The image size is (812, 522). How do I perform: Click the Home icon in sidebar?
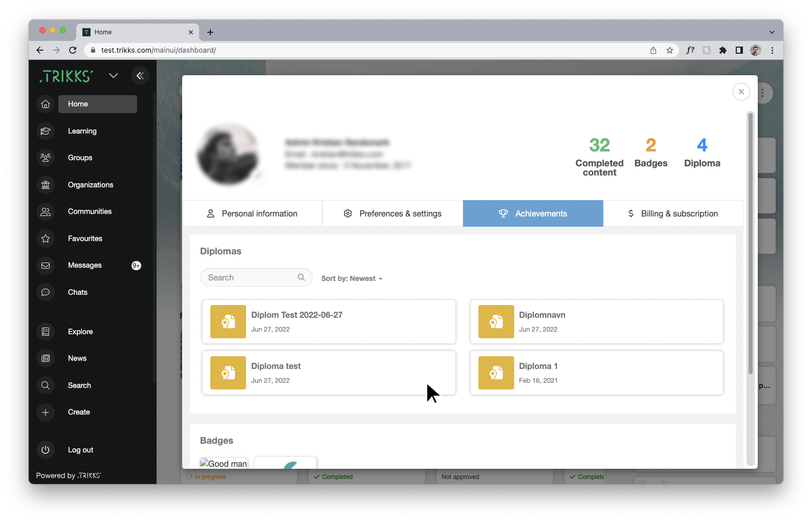point(46,104)
